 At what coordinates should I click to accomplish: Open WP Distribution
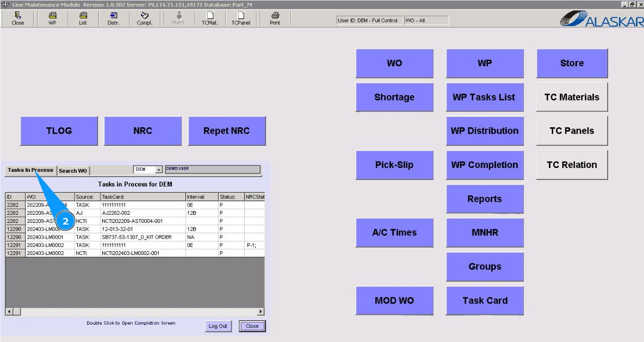[x=485, y=131]
